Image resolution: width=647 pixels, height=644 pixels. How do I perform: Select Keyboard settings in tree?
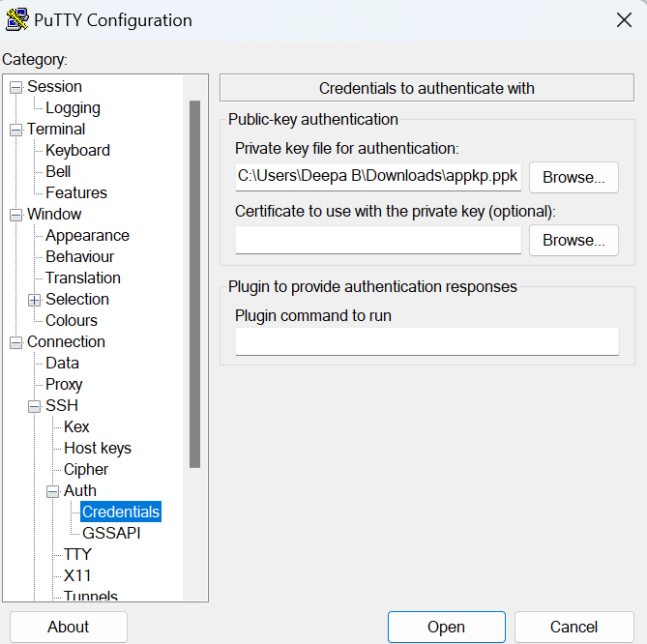(x=77, y=151)
